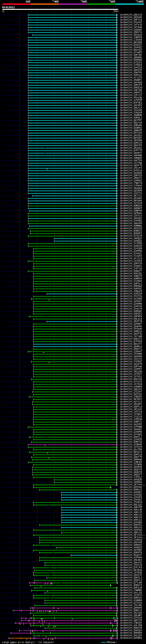Open hit UniRef100_Q9FY14
This screenshot has width=146, height=644.
pos(131,20)
